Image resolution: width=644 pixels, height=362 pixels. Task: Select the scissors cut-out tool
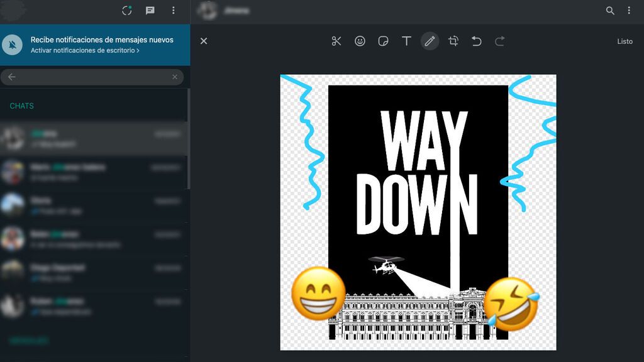pyautogui.click(x=336, y=41)
